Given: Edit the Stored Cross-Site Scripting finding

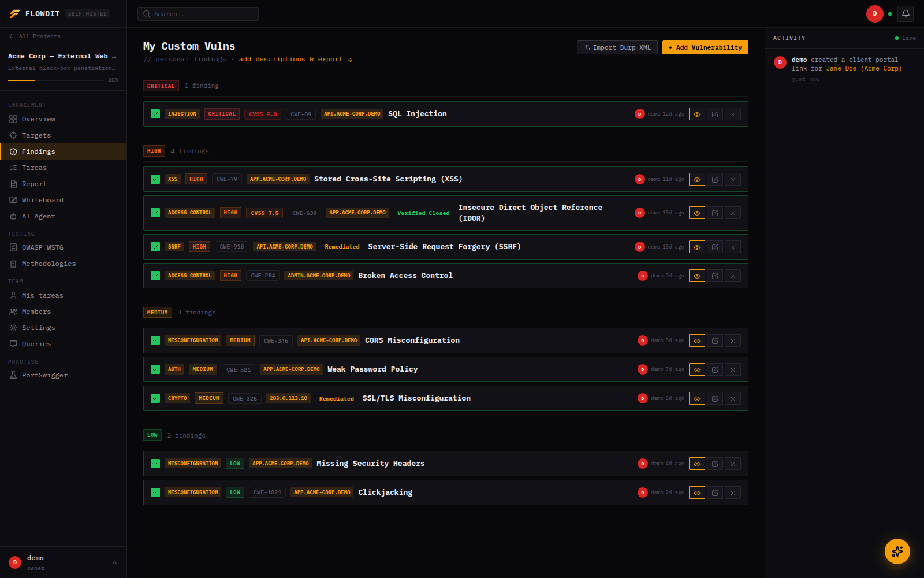Looking at the screenshot, I should coord(715,180).
